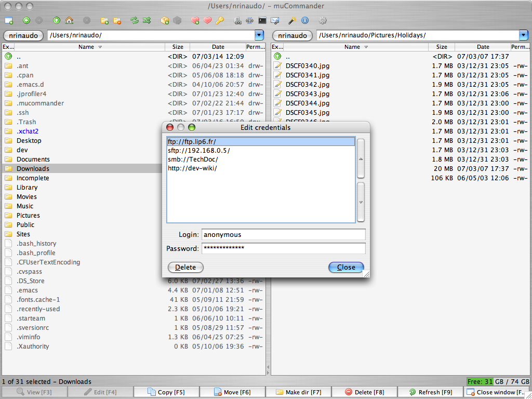532x399 pixels.
Task: Sort right panel by Date column
Action: tap(483, 47)
